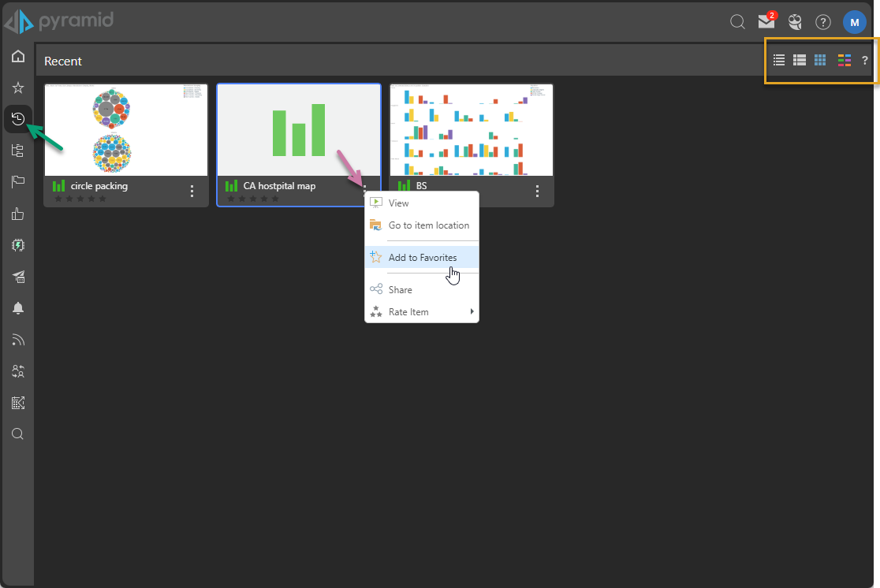This screenshot has height=588, width=880.
Task: Choose Go to item location
Action: [x=428, y=225]
